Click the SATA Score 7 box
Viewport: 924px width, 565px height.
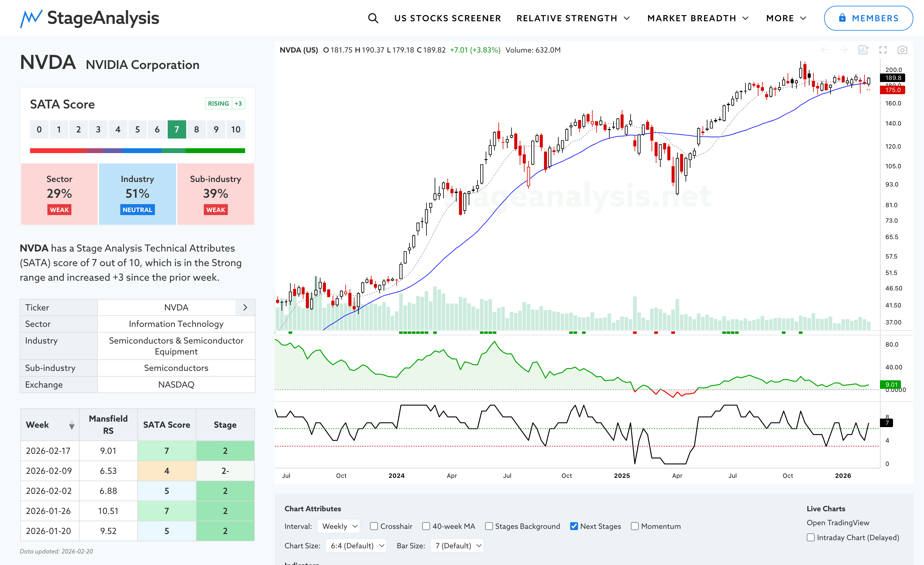click(176, 129)
